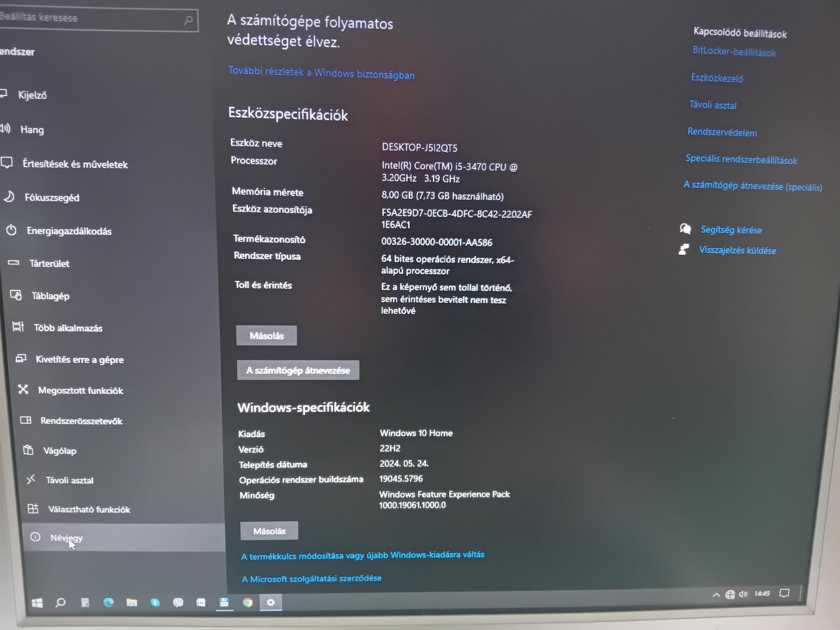
Task: Click the Rendszerösszetevők sidebar icon
Action: (26, 420)
